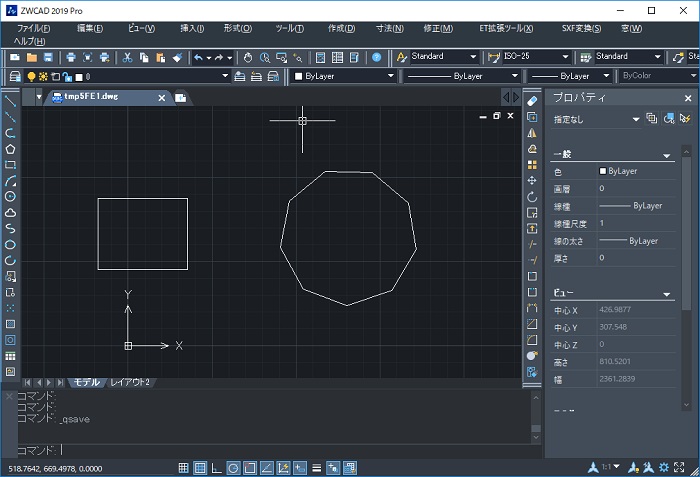Switch to the レイアウト2 tab
Image resolution: width=700 pixels, height=477 pixels.
click(x=130, y=382)
